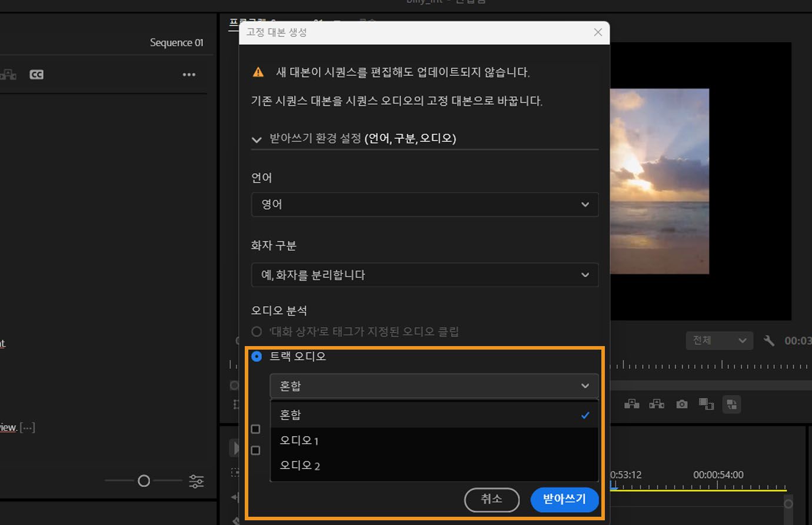The image size is (812, 525).
Task: Cancel the dialog with the 취소 button
Action: [492, 500]
